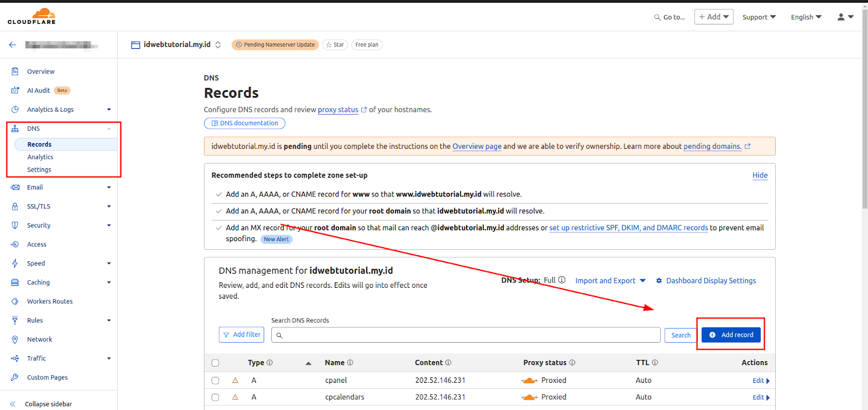The image size is (868, 410).
Task: Open the Add dropdown in top bar
Action: click(714, 17)
